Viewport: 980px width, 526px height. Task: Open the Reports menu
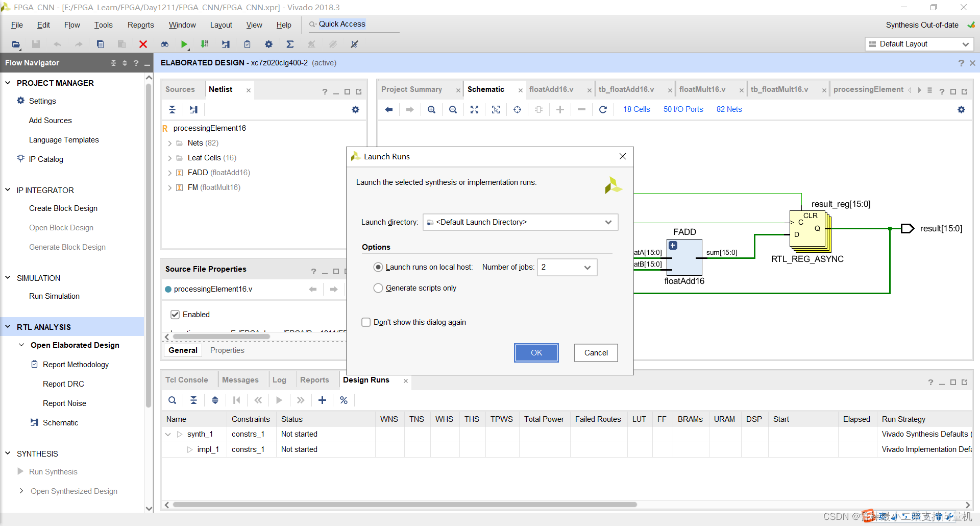pos(140,25)
